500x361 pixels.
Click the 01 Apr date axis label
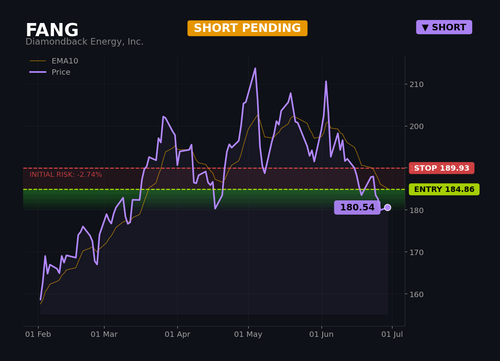(177, 334)
